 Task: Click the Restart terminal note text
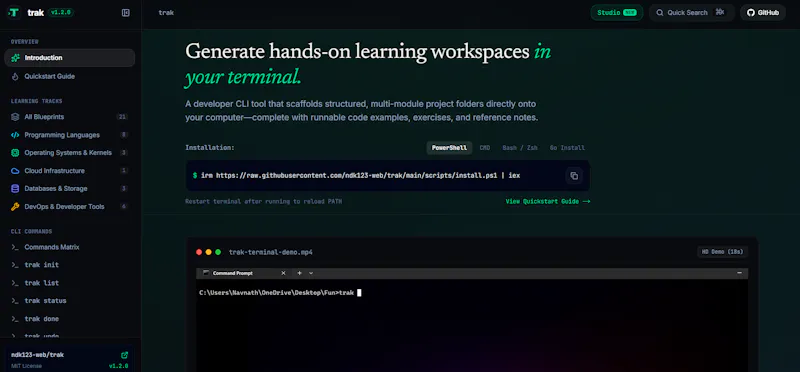click(x=263, y=202)
